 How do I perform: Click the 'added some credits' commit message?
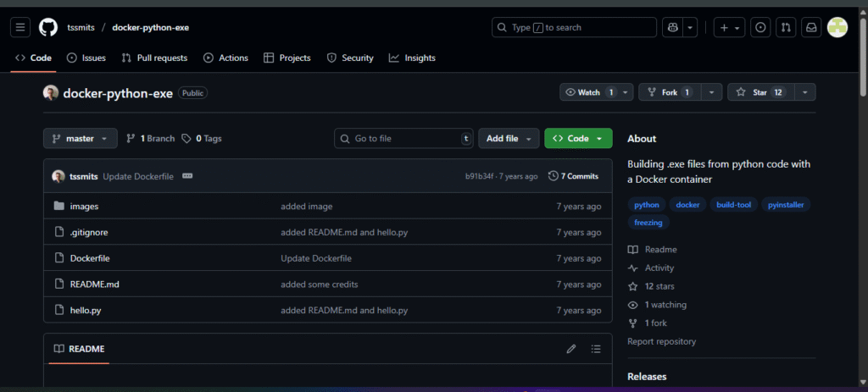click(320, 284)
